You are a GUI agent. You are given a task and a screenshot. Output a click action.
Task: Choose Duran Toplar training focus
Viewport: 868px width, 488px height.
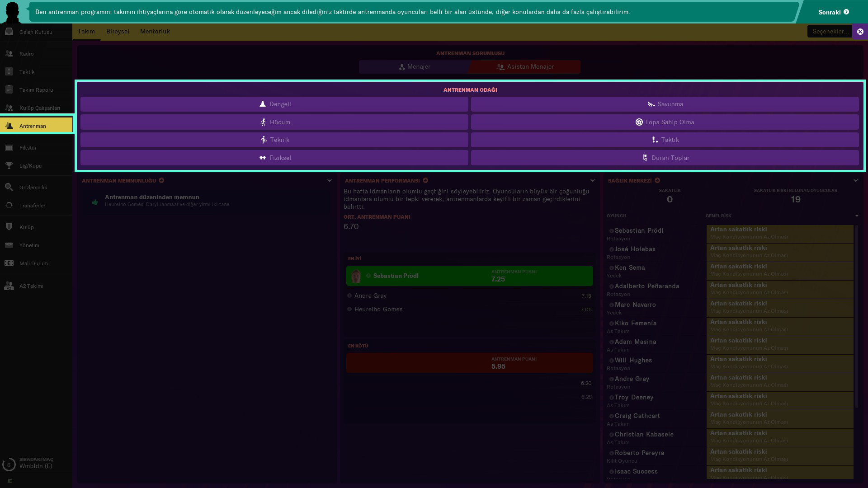(665, 158)
